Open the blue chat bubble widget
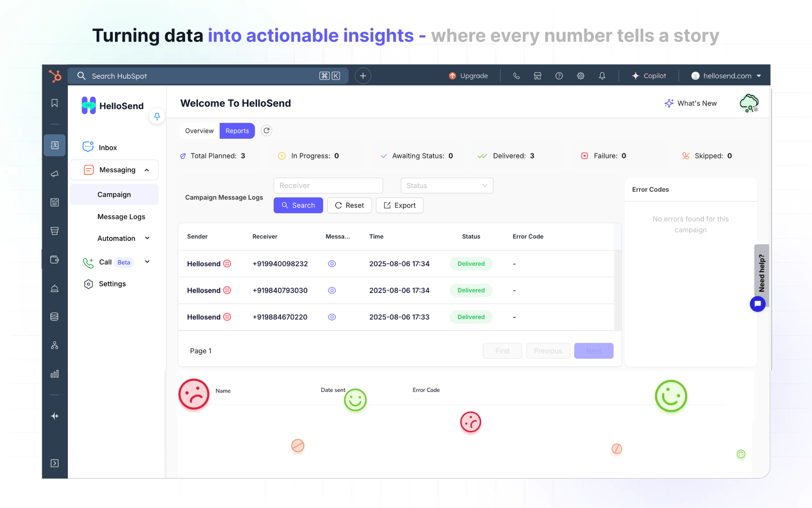The height and width of the screenshot is (508, 812). (x=758, y=304)
